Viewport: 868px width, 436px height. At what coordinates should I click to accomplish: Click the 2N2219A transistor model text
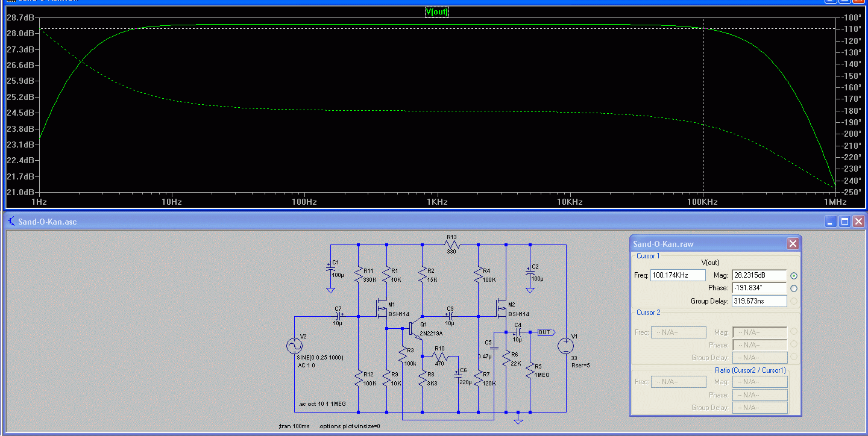point(431,333)
